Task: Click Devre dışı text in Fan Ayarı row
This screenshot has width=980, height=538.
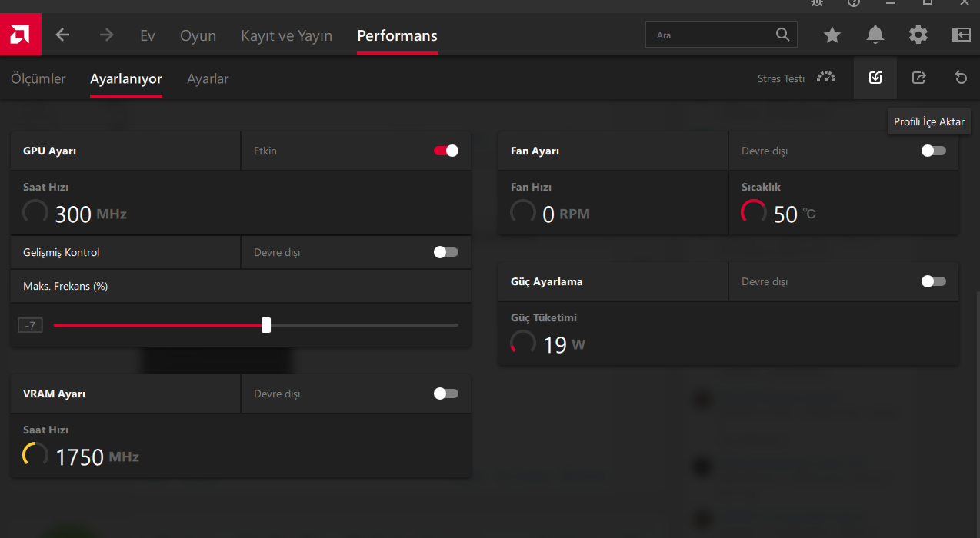Action: [x=765, y=151]
